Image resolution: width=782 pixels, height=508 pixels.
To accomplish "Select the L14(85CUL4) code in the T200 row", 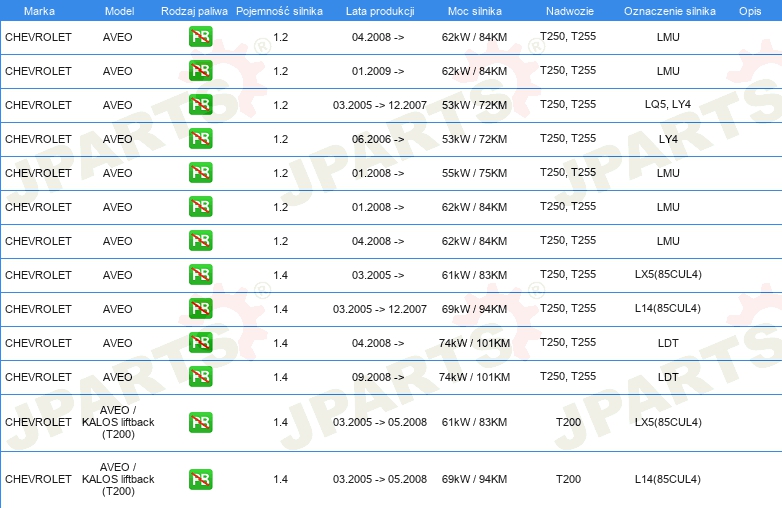I will 668,479.
